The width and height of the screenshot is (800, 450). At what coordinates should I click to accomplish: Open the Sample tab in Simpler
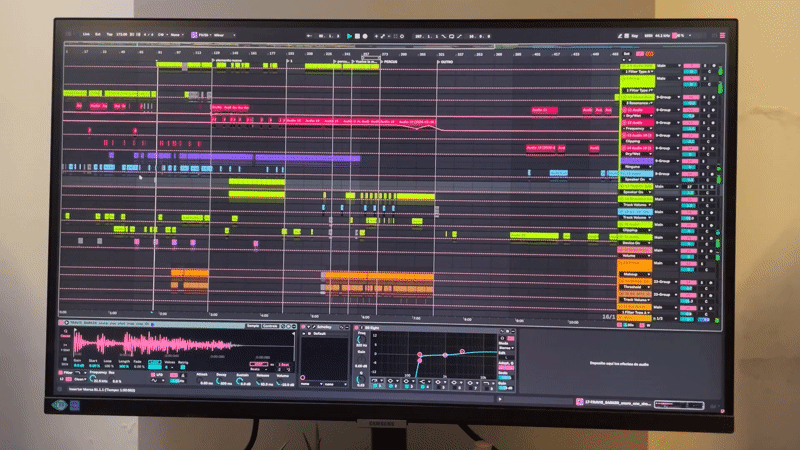[253, 326]
